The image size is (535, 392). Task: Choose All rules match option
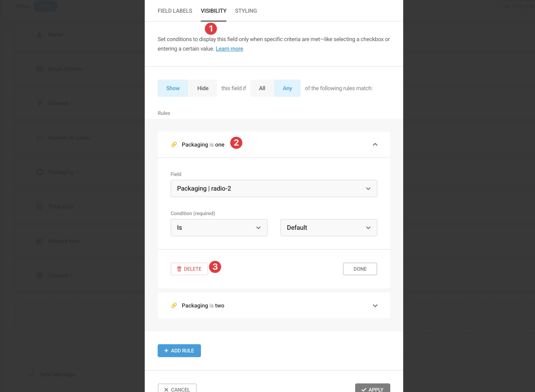coord(262,88)
